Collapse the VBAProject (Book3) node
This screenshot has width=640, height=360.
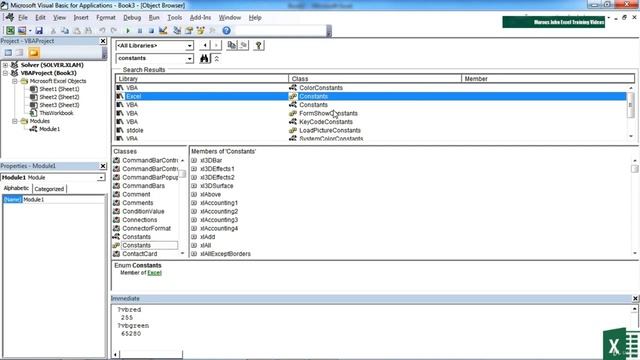point(5,73)
